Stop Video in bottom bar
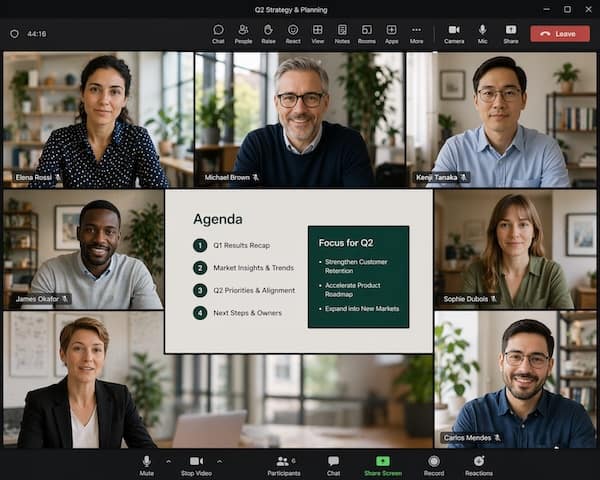 [196, 465]
